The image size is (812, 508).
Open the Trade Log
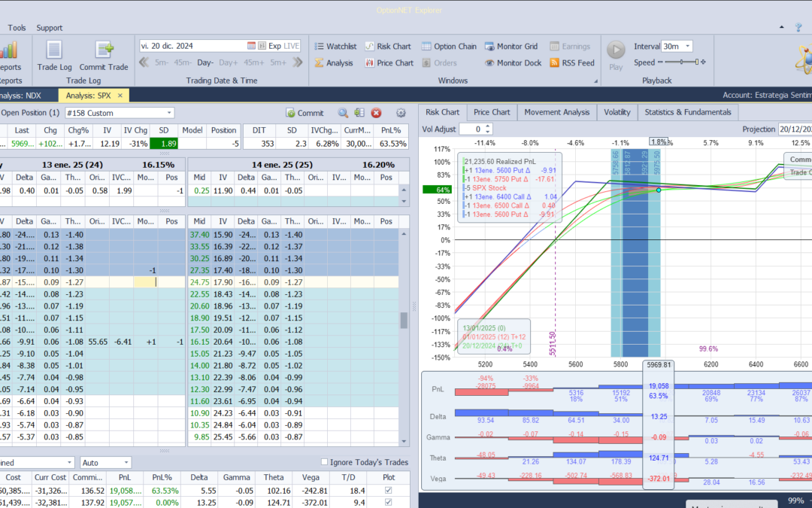[54, 56]
